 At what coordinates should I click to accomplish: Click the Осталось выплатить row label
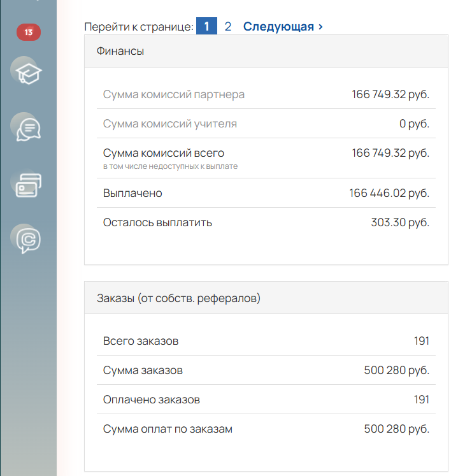point(157,222)
